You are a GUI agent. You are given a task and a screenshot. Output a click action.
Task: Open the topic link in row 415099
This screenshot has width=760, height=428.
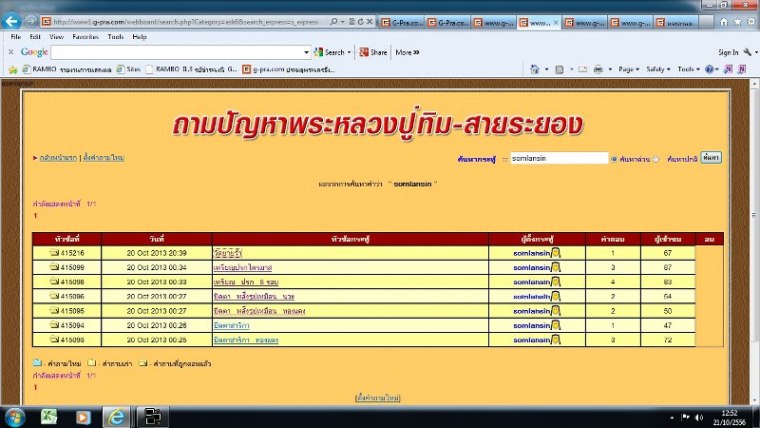coord(243,268)
